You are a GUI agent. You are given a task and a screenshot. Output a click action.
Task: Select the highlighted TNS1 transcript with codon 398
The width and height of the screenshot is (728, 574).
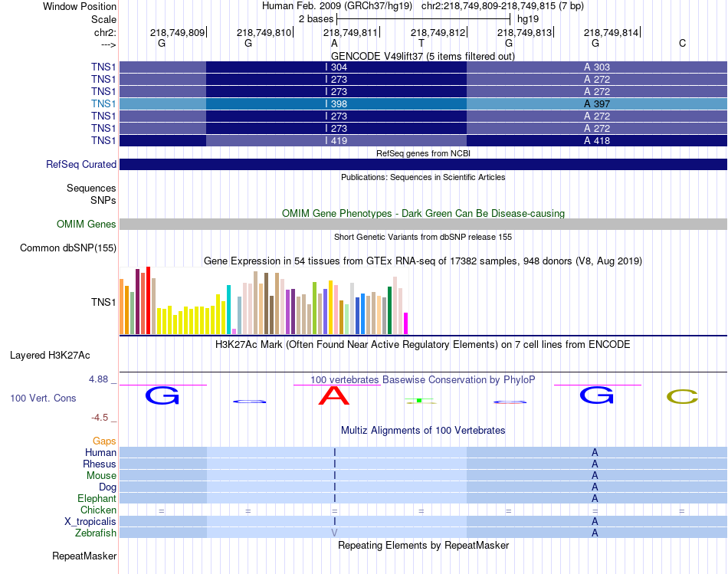pos(423,103)
